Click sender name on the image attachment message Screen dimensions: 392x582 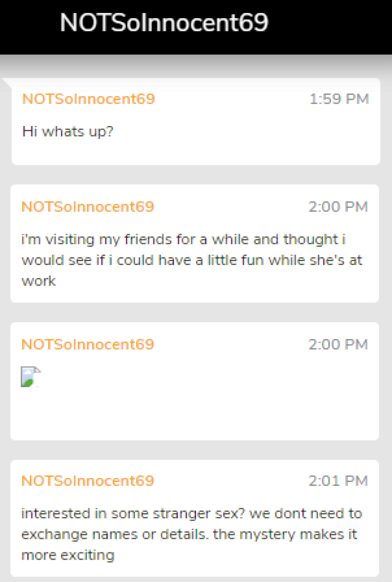88,344
